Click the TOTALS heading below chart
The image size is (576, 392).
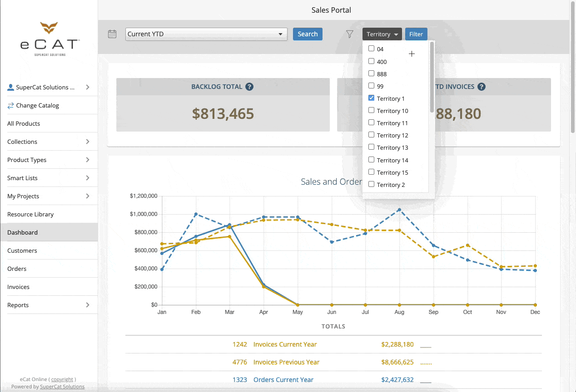[x=333, y=326]
